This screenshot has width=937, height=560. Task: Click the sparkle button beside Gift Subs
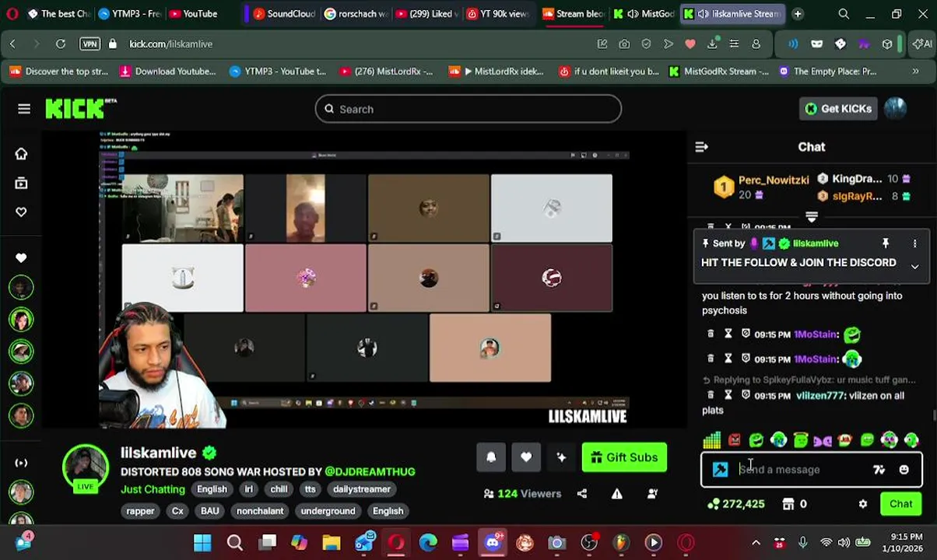[x=561, y=457]
